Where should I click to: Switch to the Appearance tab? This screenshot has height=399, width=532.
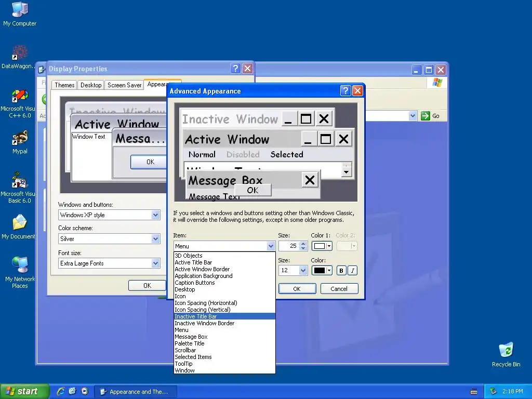[157, 84]
